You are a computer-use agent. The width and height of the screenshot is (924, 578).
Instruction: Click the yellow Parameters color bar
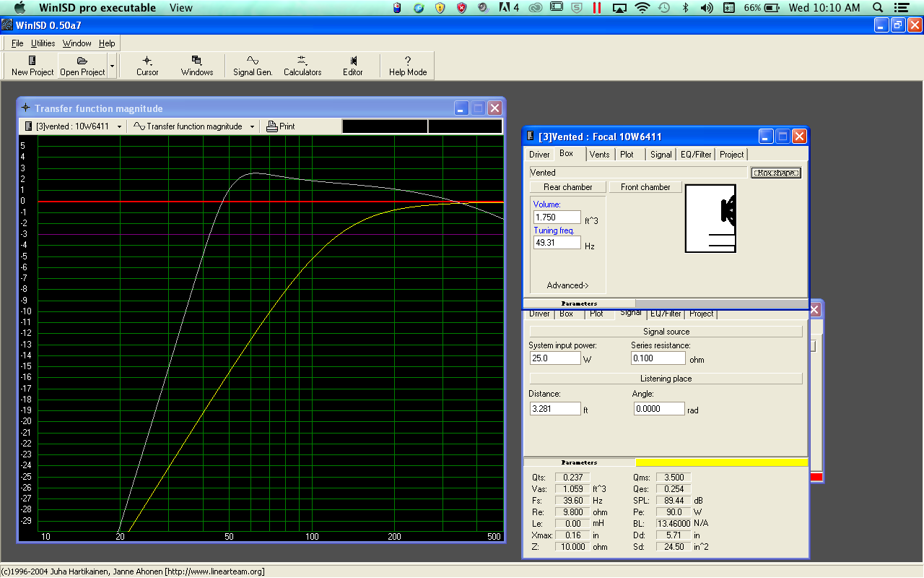(x=722, y=462)
